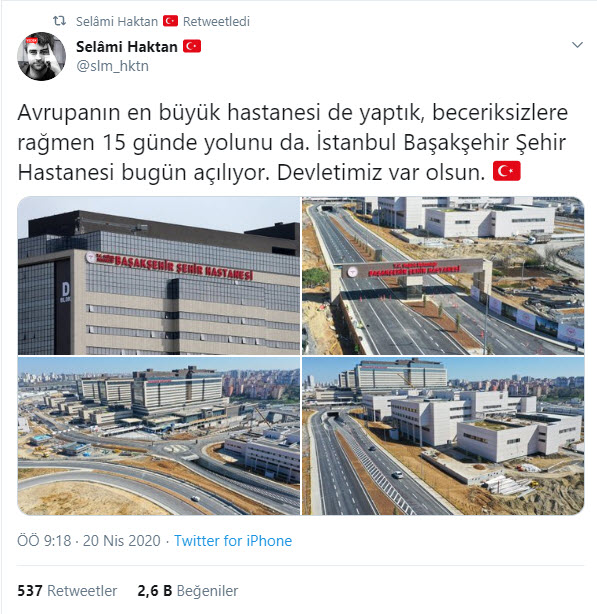Open the @slm_hktn handle link

click(113, 66)
